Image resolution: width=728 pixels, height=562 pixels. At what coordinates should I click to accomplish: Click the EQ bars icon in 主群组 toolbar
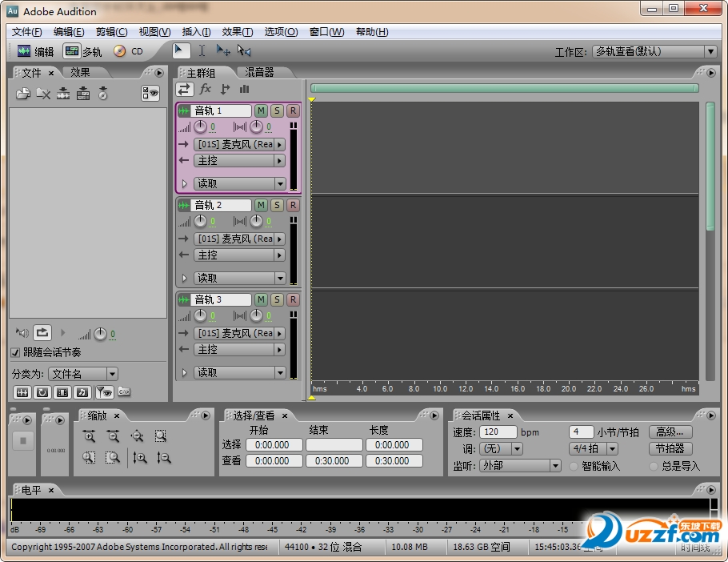tap(244, 89)
